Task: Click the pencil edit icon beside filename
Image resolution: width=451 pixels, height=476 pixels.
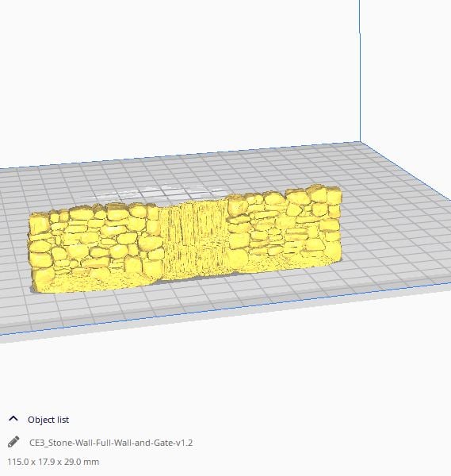Action: [x=13, y=442]
